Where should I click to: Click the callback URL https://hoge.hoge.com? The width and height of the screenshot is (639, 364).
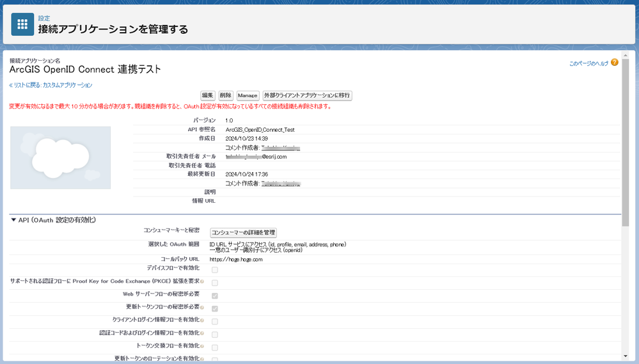(x=236, y=259)
